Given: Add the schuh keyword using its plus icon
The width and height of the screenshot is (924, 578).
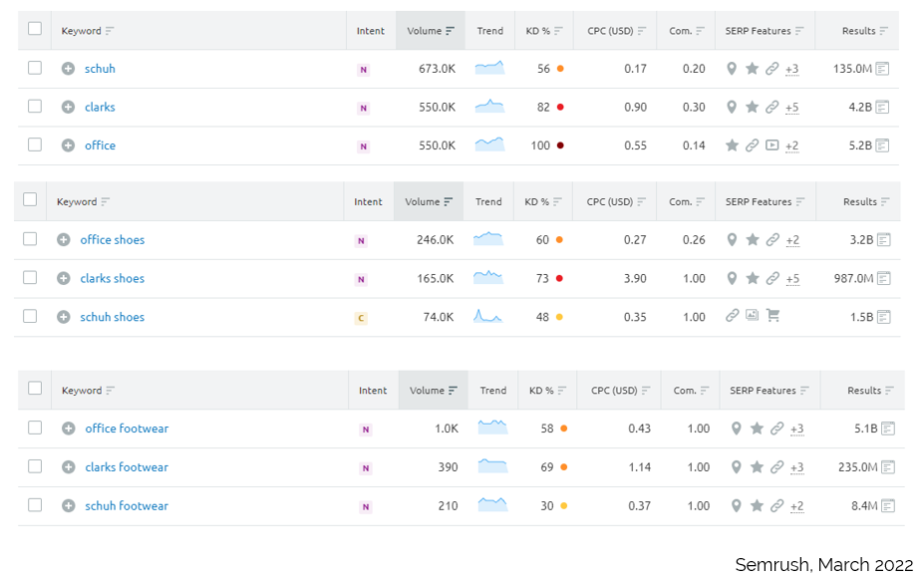Looking at the screenshot, I should tap(69, 69).
